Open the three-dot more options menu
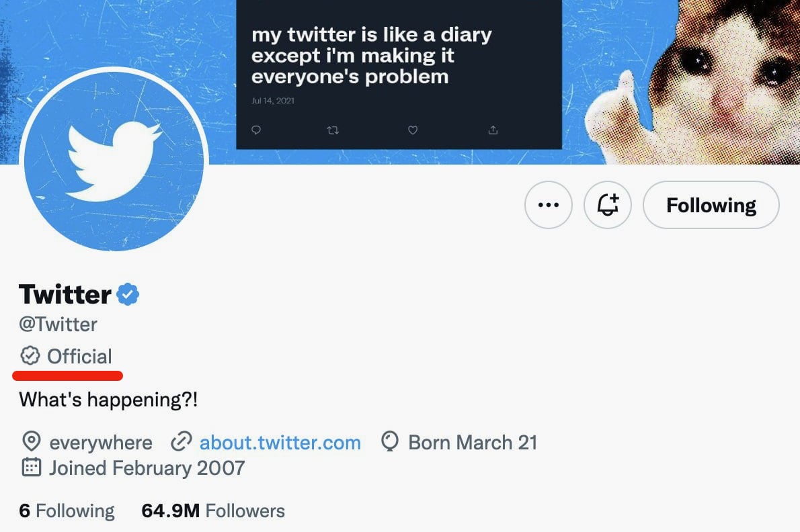The height and width of the screenshot is (532, 800). pos(549,205)
